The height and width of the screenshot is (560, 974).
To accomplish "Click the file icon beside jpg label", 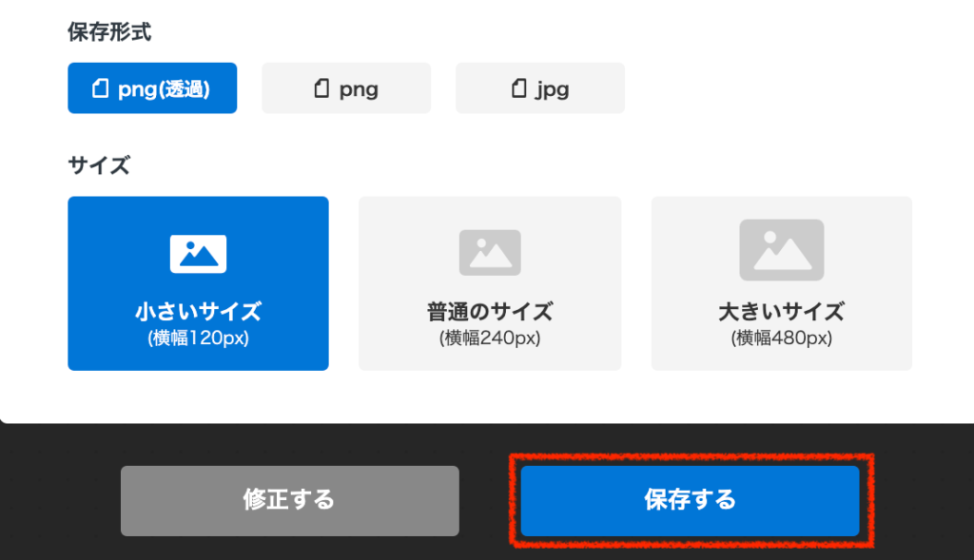I will coord(518,89).
